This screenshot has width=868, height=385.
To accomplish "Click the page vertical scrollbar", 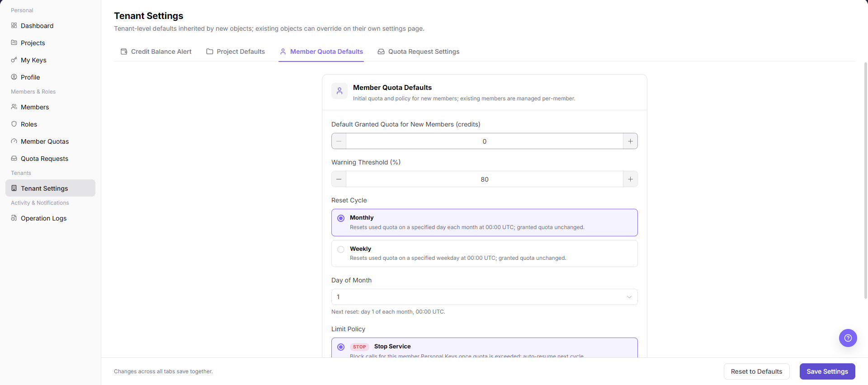I will 865,181.
